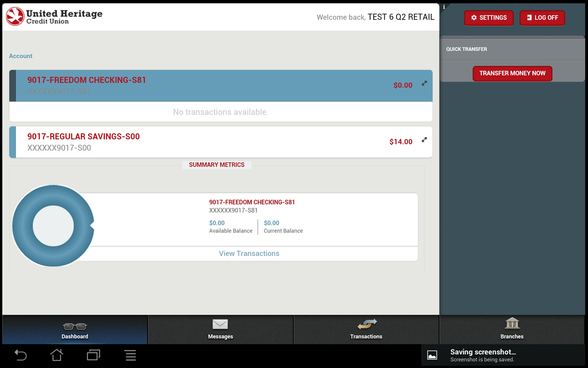The width and height of the screenshot is (588, 368).
Task: Tap the Android home button
Action: click(57, 355)
